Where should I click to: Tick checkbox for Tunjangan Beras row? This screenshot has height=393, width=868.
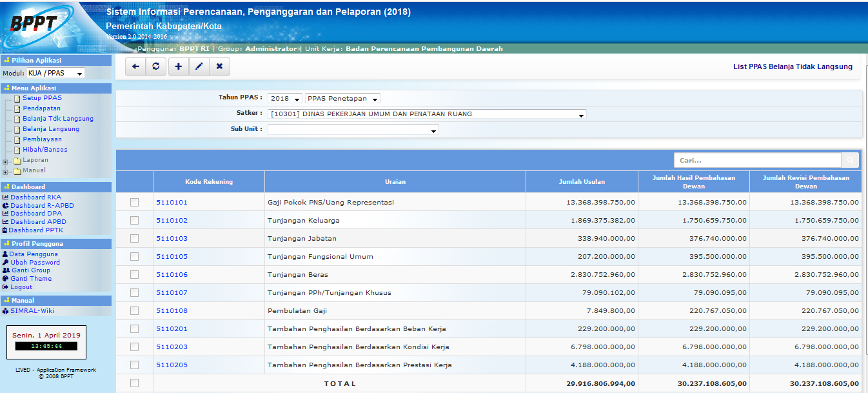click(x=134, y=275)
